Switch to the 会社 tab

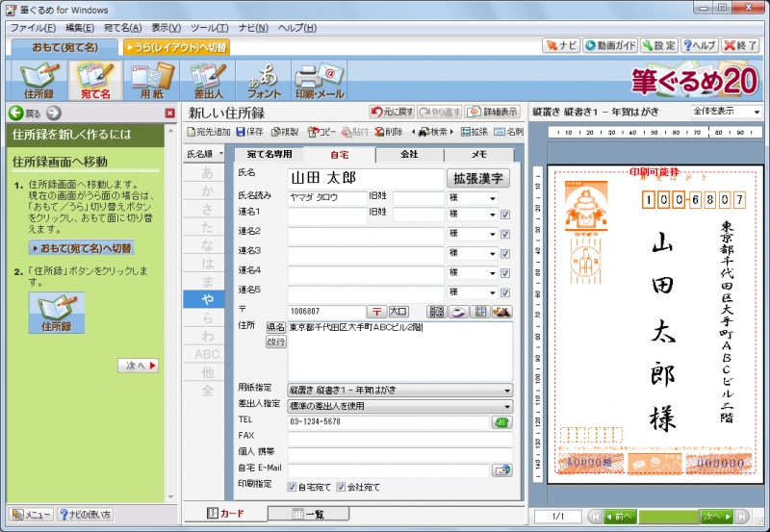409,154
